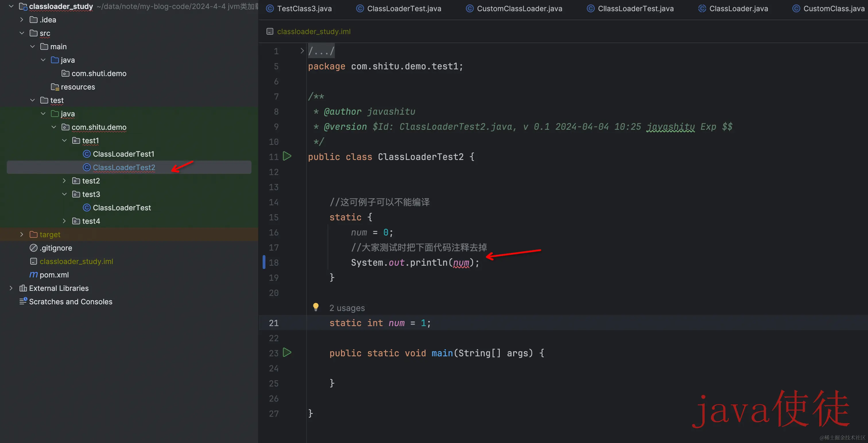Click the .idea folder icon
868x443 pixels.
click(x=33, y=19)
